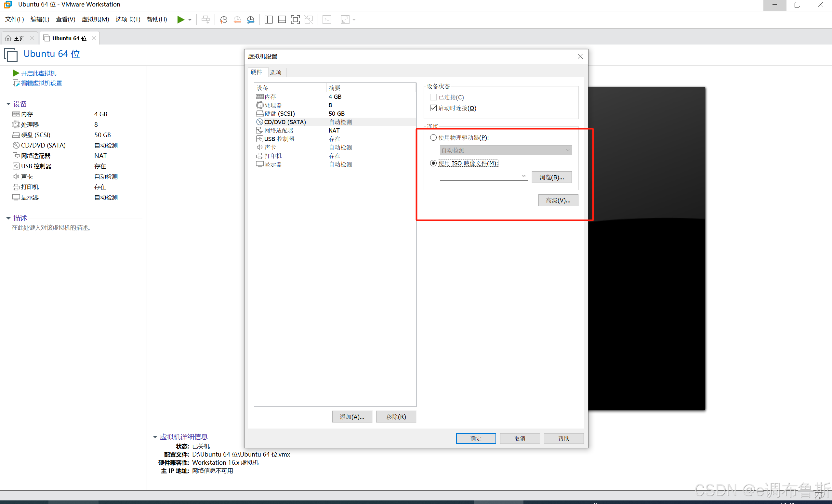This screenshot has height=504, width=832.
Task: Click 取消 button in settings dialog
Action: coord(520,438)
